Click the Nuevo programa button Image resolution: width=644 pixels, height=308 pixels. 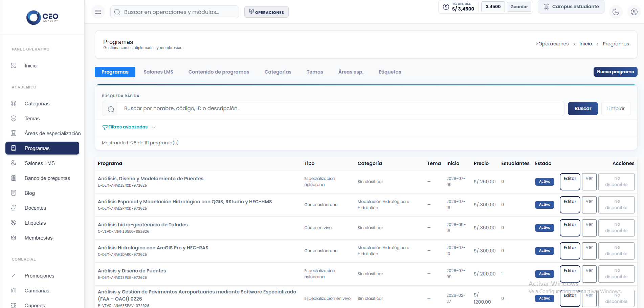615,72
